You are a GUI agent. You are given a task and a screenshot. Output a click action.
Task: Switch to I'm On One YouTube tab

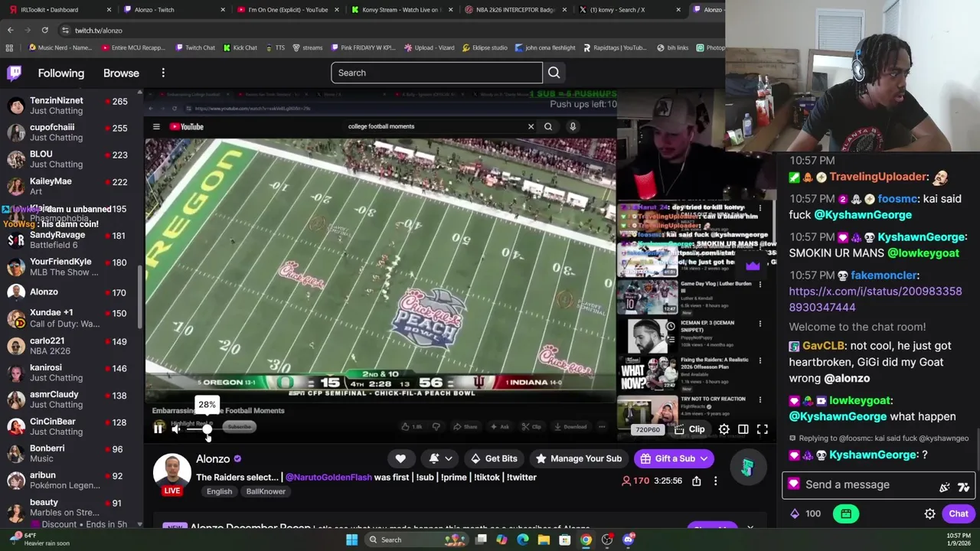click(287, 10)
